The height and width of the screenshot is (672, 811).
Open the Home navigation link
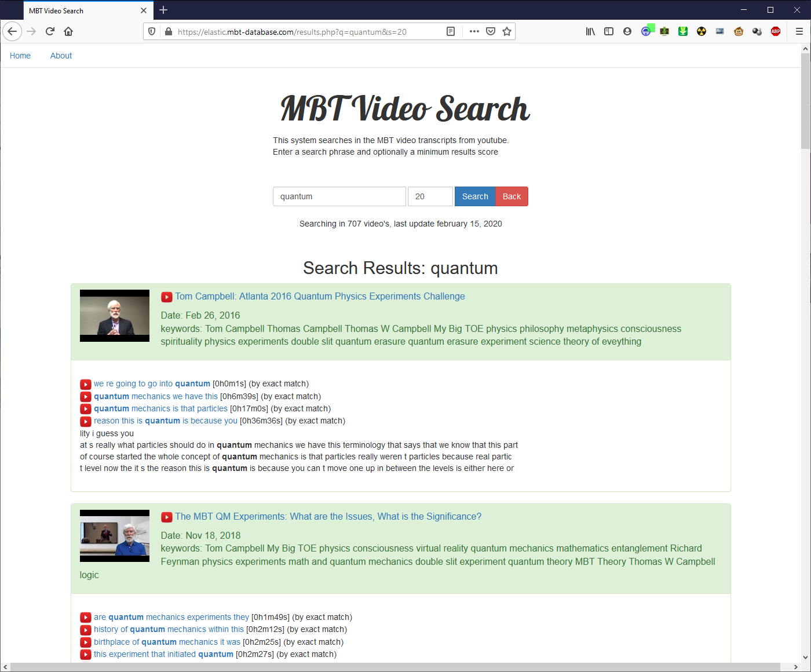[20, 56]
